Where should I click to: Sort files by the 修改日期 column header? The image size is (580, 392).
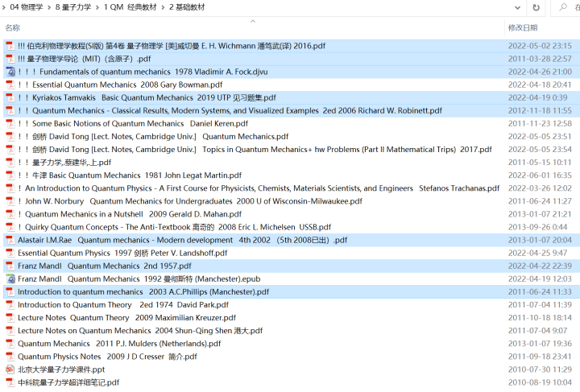click(523, 27)
